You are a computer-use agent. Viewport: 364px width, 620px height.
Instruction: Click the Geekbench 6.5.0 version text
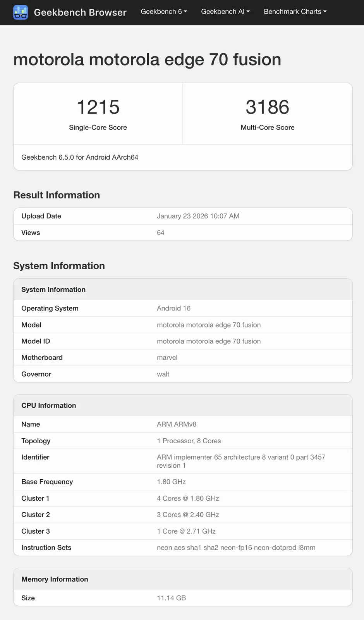tap(80, 157)
